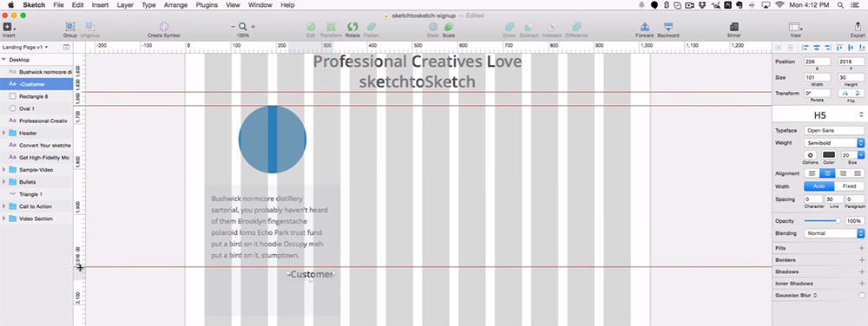
Task: Click the Export icon
Action: (858, 27)
